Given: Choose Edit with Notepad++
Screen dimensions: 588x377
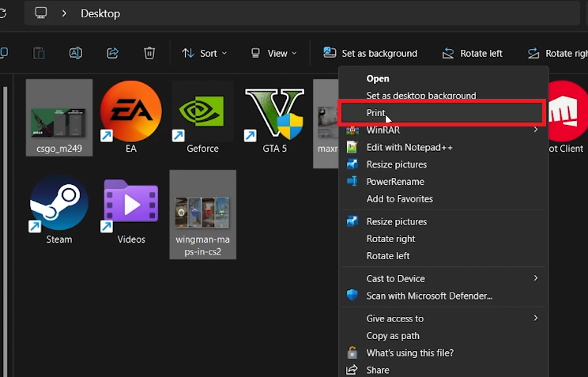Looking at the screenshot, I should pos(443,148).
